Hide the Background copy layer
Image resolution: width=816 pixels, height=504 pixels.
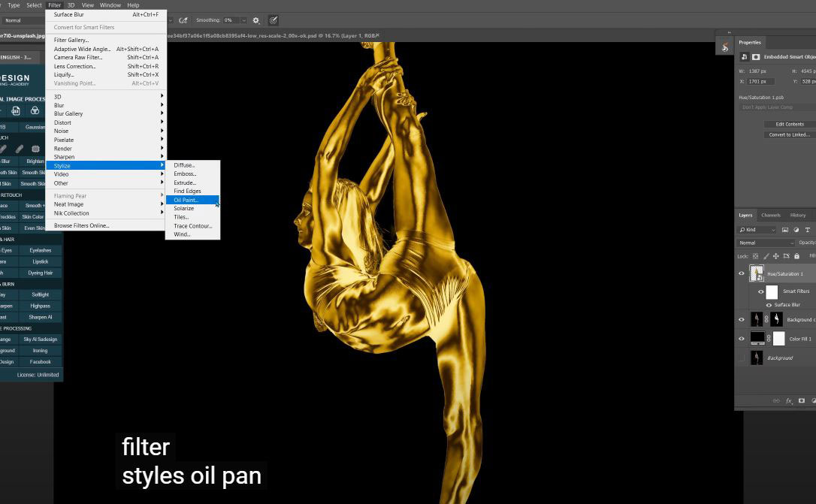pos(742,319)
